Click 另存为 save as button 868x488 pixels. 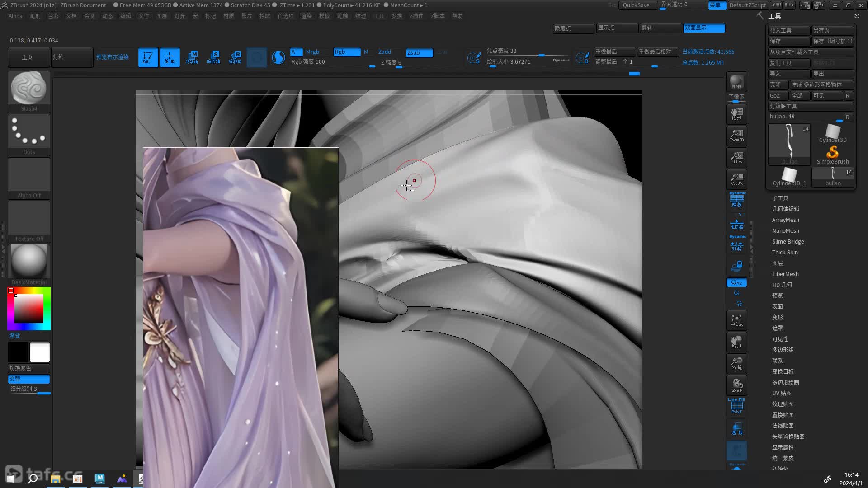point(832,30)
